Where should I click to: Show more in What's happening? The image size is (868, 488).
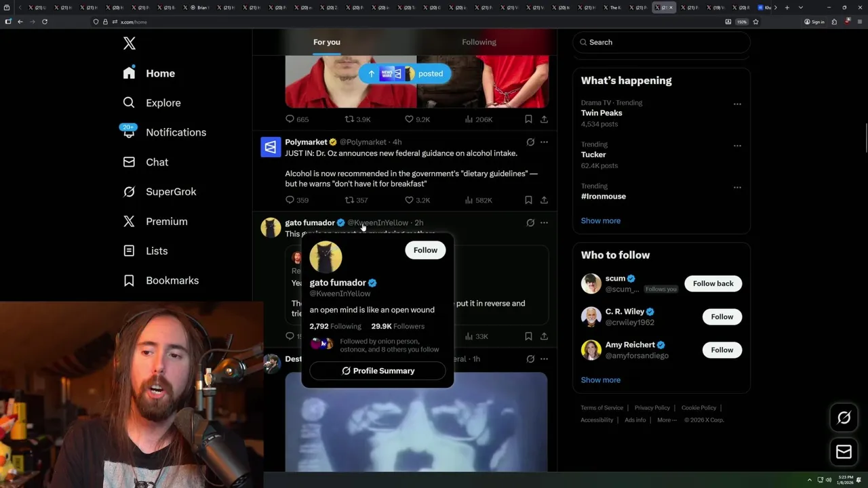point(601,221)
